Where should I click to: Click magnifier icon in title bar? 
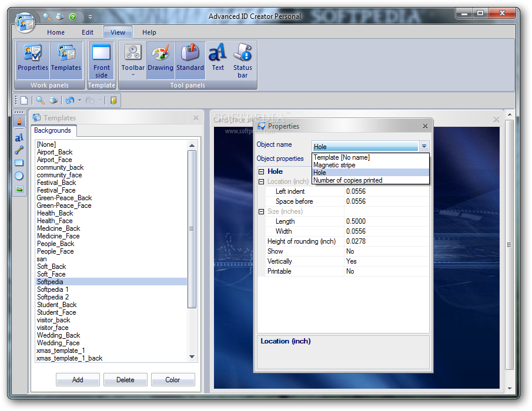(x=47, y=16)
